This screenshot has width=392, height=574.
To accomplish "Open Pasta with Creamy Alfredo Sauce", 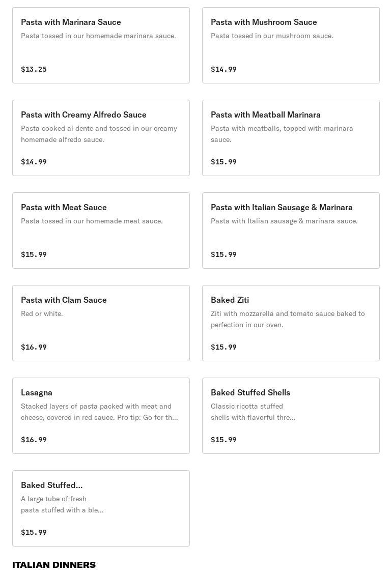I will (101, 138).
